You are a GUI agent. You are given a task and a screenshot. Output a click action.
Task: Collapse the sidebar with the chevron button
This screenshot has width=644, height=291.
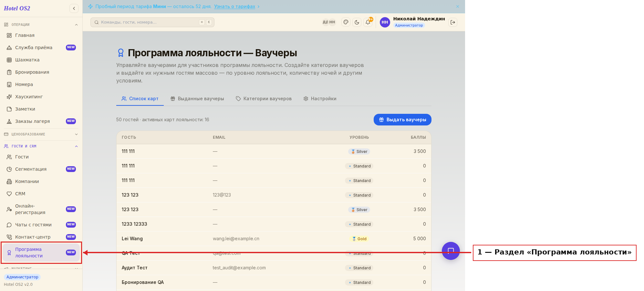[x=74, y=8]
